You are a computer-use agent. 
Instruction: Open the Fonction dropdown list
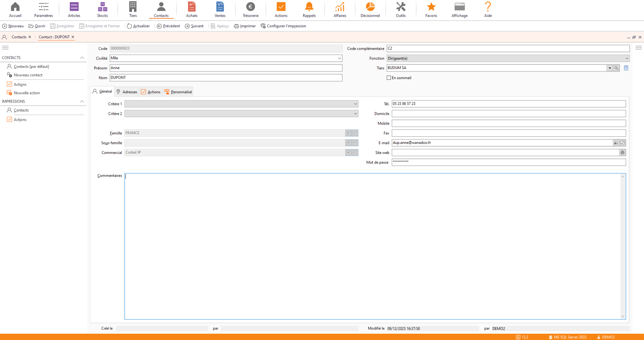627,58
